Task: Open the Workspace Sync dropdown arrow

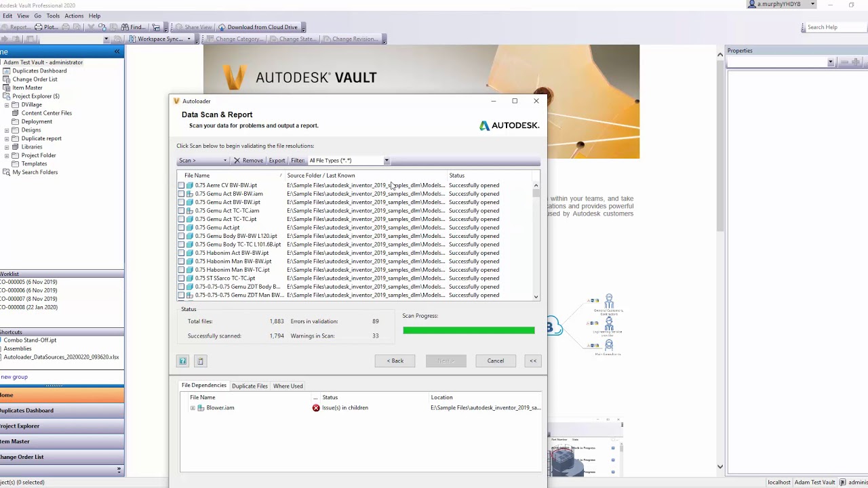Action: [x=189, y=39]
